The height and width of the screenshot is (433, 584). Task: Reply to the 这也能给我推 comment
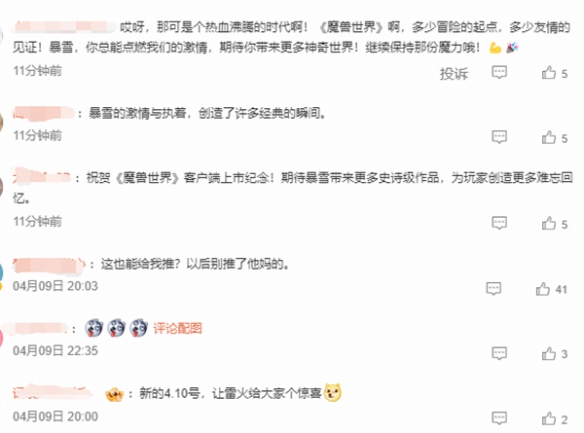point(493,289)
